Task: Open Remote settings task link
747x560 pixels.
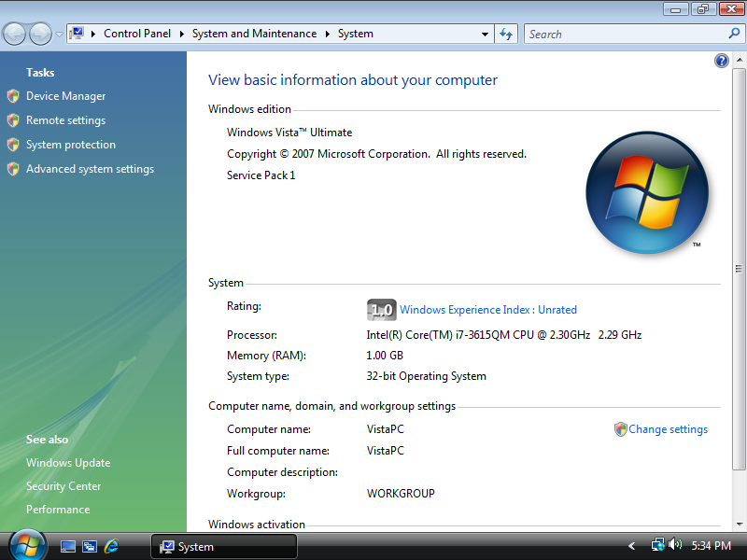Action: [65, 120]
